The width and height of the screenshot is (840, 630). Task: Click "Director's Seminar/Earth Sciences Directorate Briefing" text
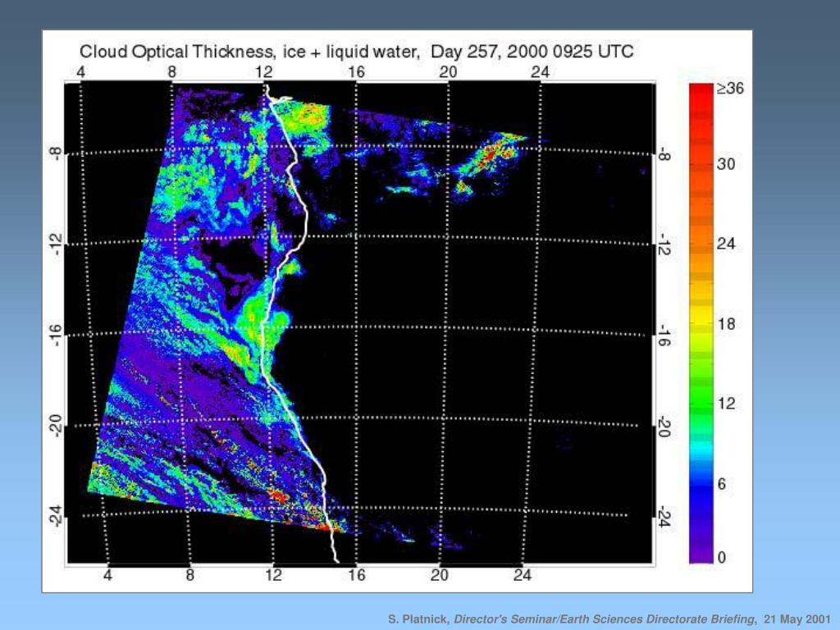click(605, 619)
